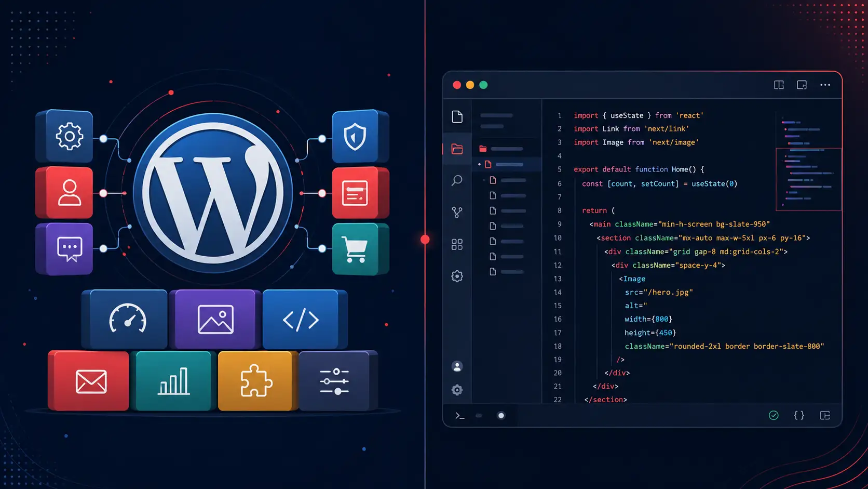Click the yellow minimize window button
The image size is (868, 489).
(x=470, y=85)
